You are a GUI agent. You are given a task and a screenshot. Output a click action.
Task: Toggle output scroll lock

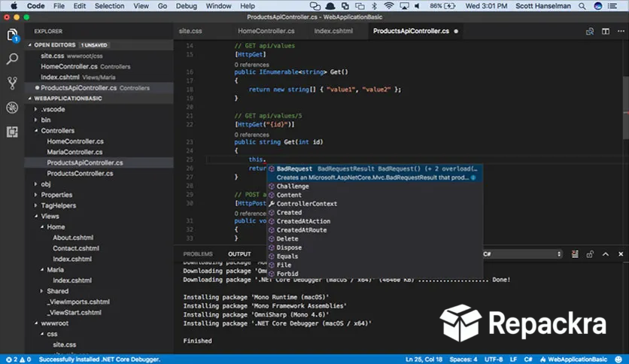[x=590, y=254]
